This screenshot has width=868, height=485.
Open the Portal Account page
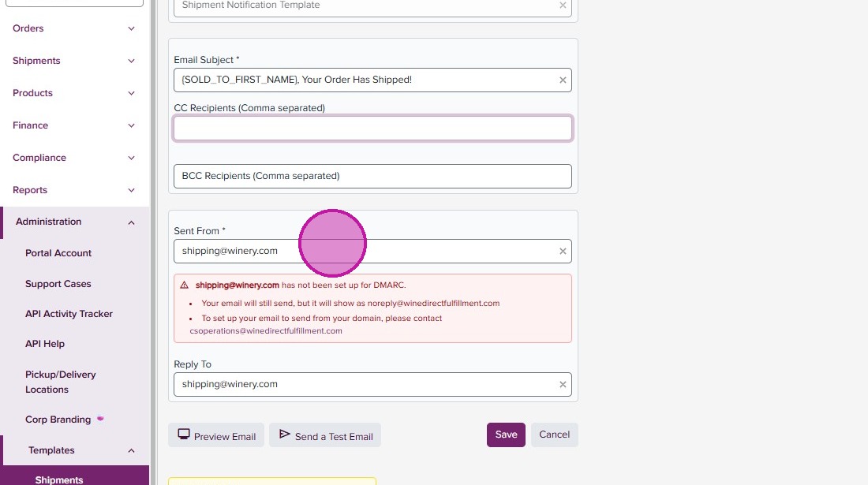tap(58, 253)
